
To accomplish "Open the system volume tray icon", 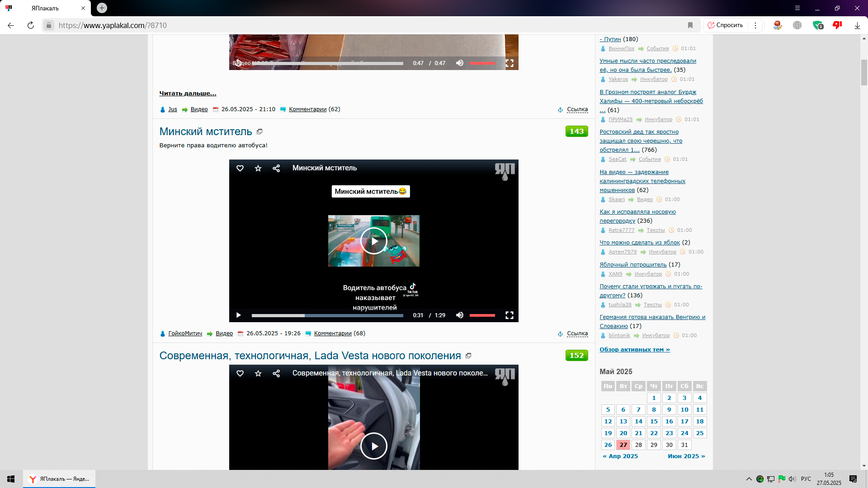I will 792,479.
